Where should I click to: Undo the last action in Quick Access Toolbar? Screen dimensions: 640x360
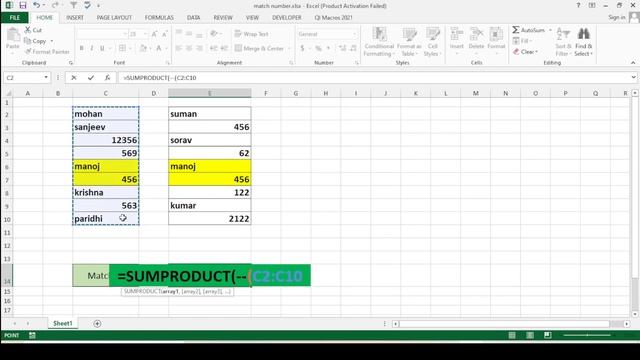36,5
